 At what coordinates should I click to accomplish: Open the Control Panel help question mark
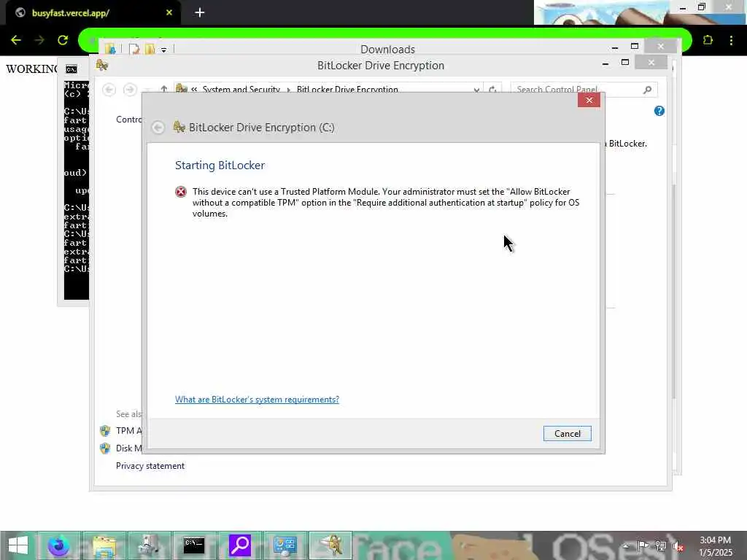(659, 111)
